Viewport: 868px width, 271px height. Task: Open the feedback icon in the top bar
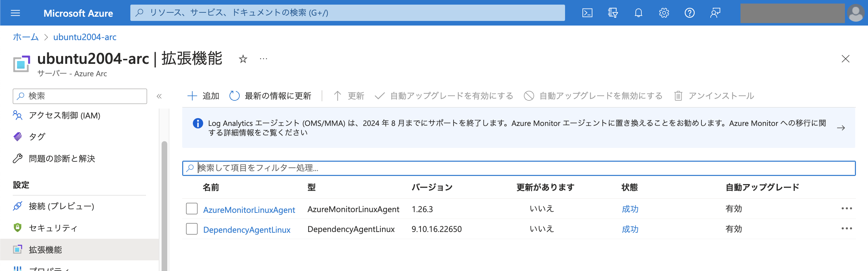click(x=715, y=13)
